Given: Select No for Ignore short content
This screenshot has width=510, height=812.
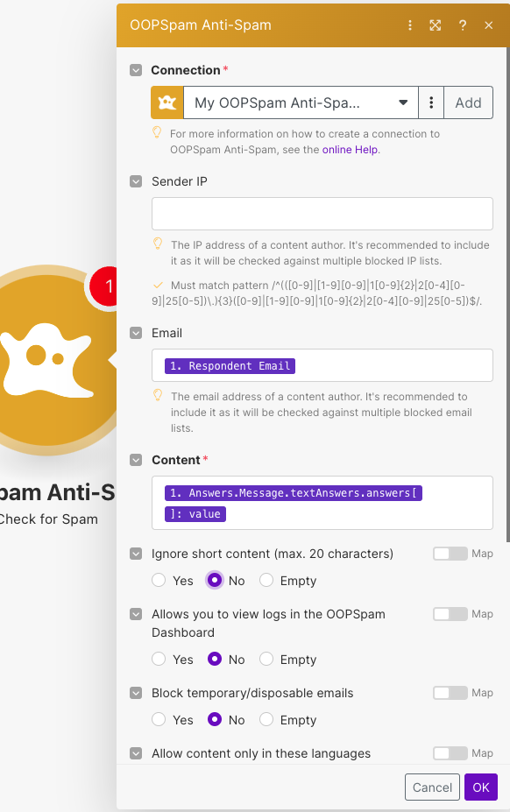Looking at the screenshot, I should [215, 580].
